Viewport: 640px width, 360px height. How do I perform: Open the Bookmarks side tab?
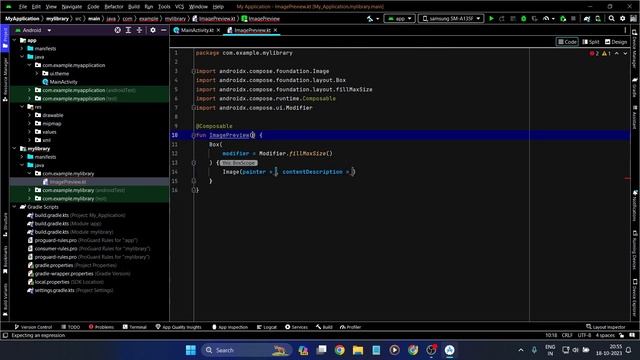pos(5,260)
